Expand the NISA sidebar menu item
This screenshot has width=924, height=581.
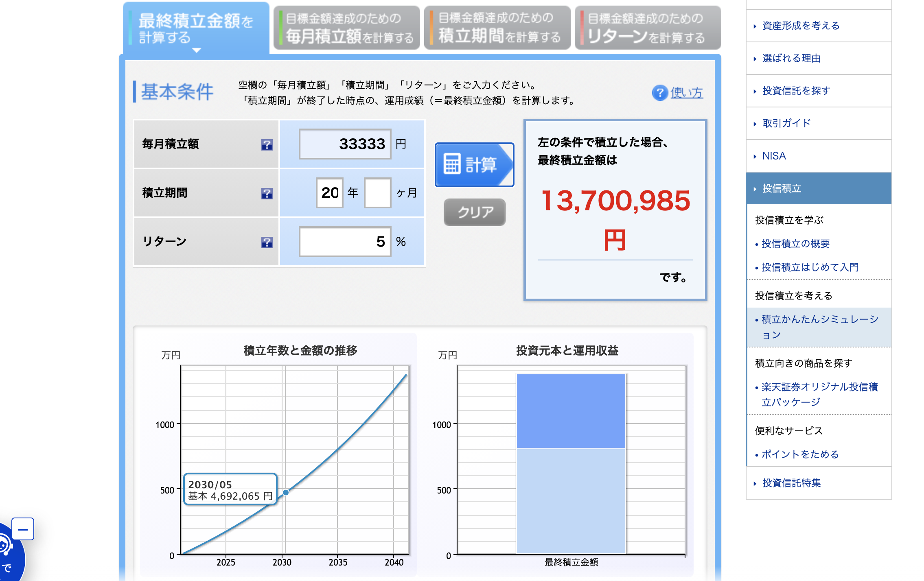click(x=774, y=156)
